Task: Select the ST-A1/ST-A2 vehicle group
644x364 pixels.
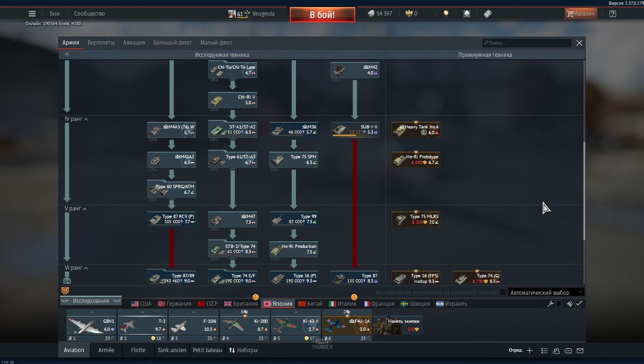Action: (x=233, y=130)
